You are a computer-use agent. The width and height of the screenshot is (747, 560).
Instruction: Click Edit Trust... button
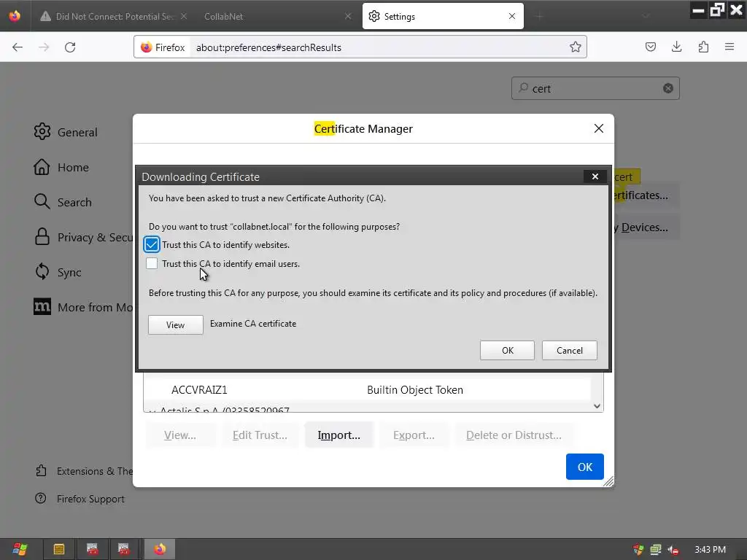pos(260,435)
